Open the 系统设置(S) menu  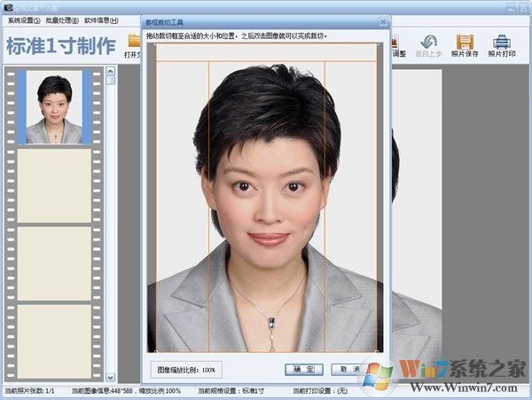pyautogui.click(x=24, y=20)
